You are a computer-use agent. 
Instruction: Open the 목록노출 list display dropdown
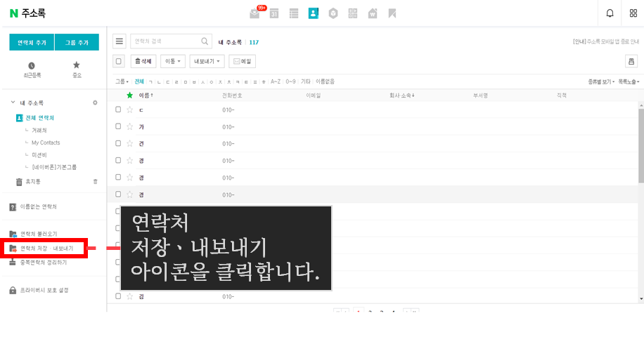pyautogui.click(x=629, y=82)
